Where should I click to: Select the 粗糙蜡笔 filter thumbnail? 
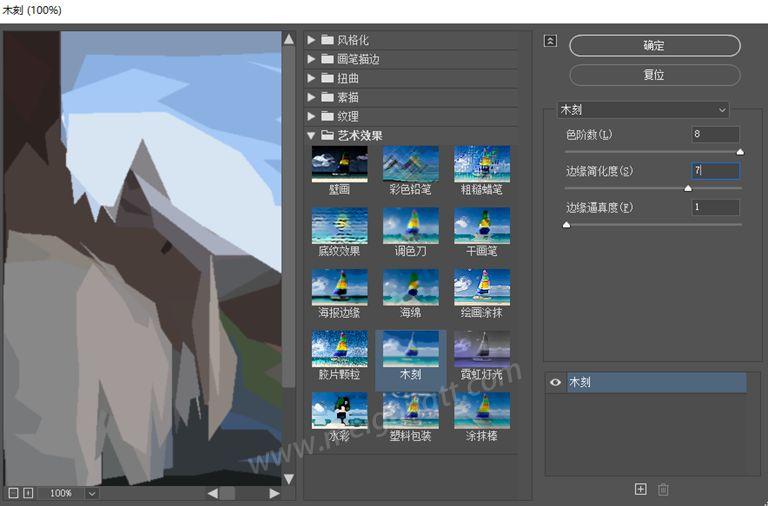[x=482, y=164]
